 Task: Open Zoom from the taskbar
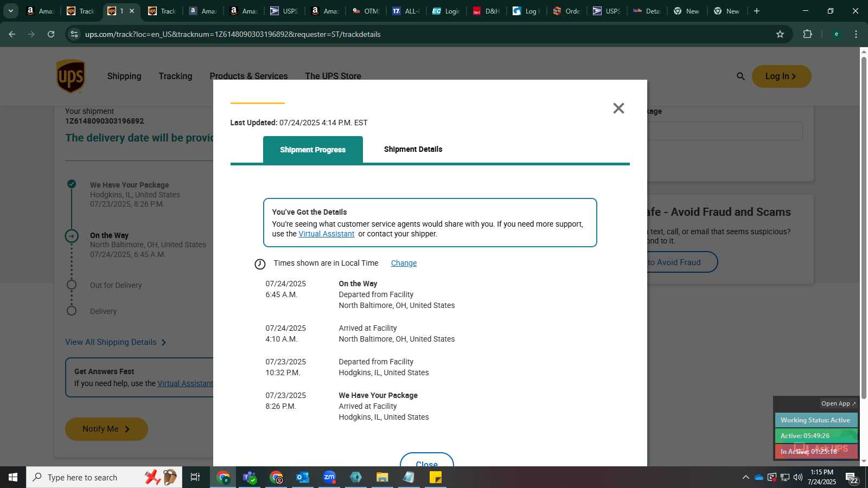[x=329, y=477]
